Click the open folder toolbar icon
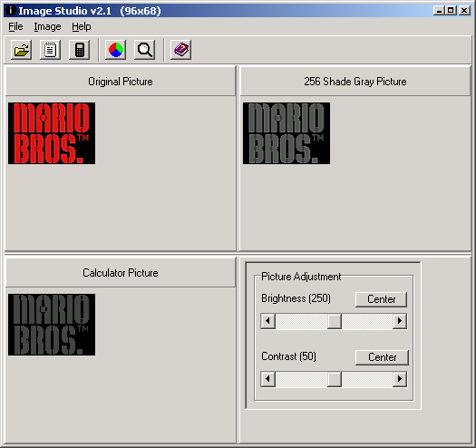The image size is (476, 448). click(21, 50)
